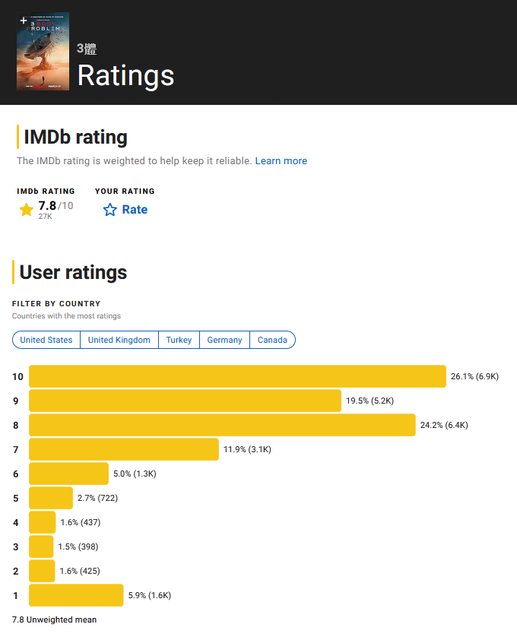Select the Canada country filter
Image resolution: width=517 pixels, height=640 pixels.
pos(272,340)
